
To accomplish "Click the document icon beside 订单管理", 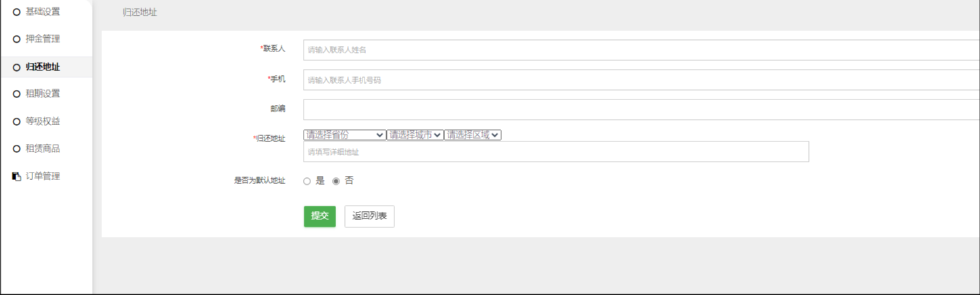I will [16, 177].
